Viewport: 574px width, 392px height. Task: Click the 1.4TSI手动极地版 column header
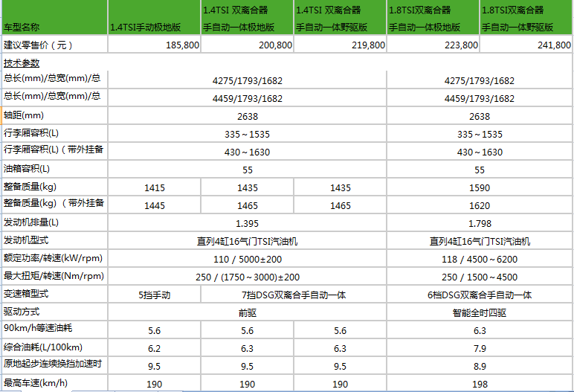pos(154,27)
